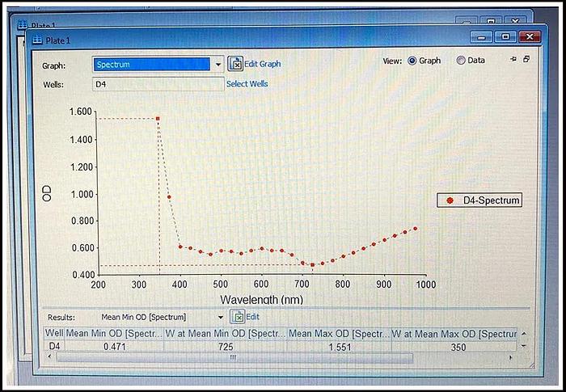
Task: Click the Edit Graph spreadsheet icon
Action: (235, 64)
